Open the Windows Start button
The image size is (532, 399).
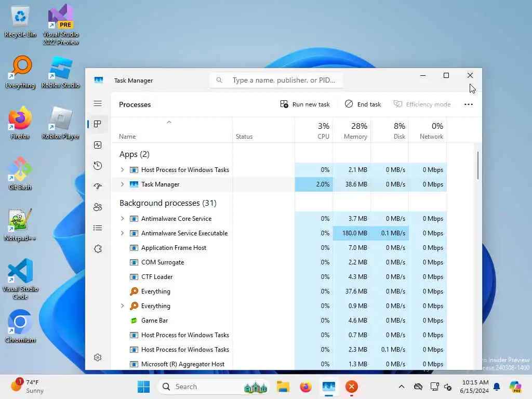coord(143,387)
